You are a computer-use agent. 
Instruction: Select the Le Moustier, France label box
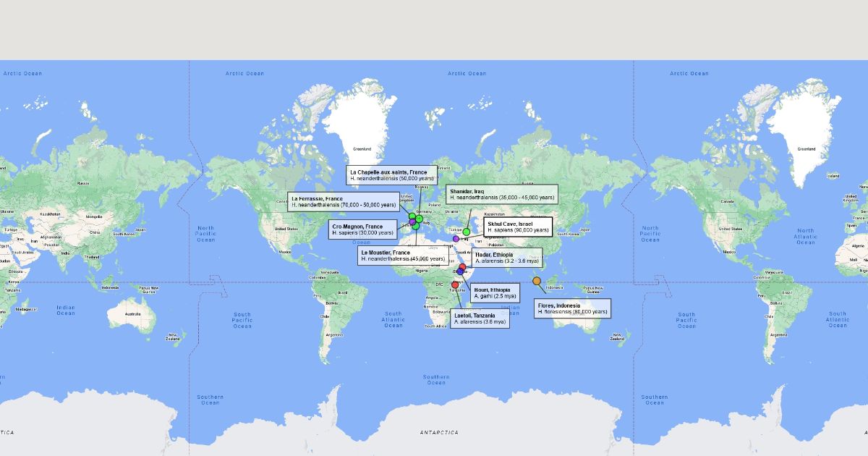point(402,256)
